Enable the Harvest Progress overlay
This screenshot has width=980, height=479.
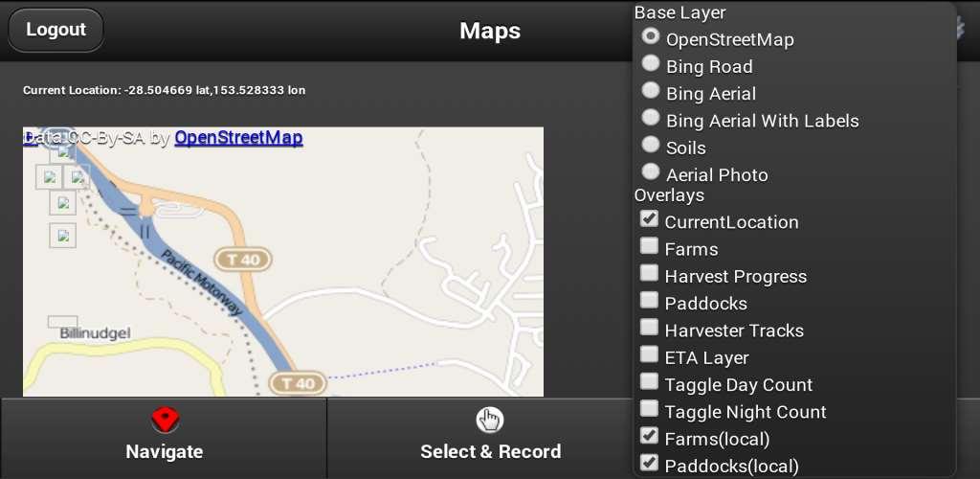[x=649, y=274]
